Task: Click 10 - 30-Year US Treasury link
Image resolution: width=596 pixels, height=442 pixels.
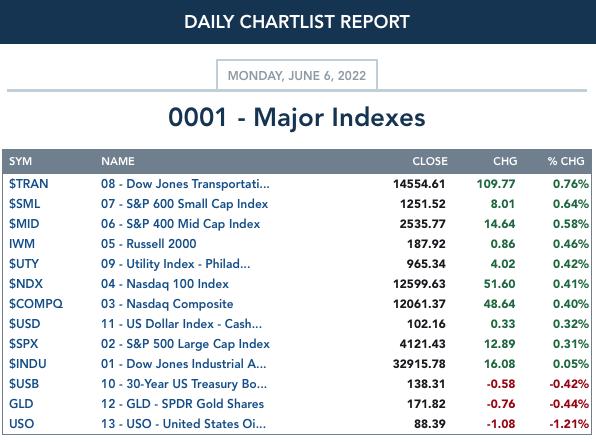Action: tap(184, 384)
